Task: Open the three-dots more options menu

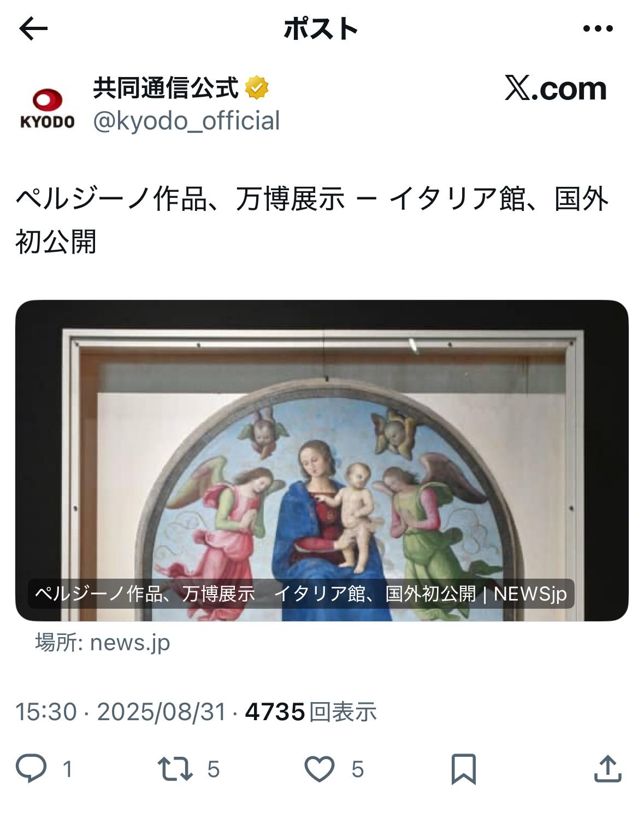Action: (598, 28)
